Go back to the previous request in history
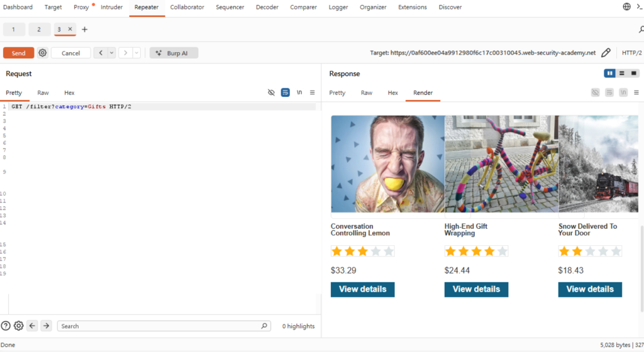This screenshot has height=352, width=644. 101,53
